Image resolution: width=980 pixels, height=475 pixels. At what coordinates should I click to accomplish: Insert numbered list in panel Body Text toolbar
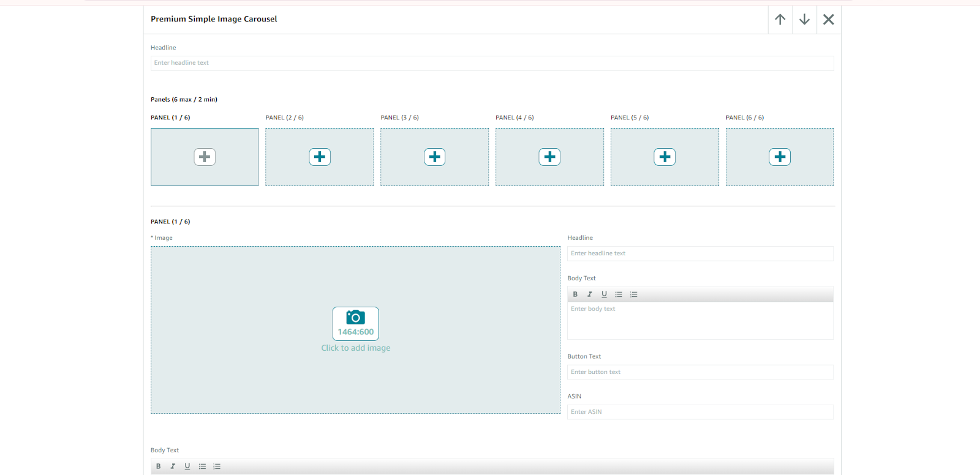(x=633, y=294)
